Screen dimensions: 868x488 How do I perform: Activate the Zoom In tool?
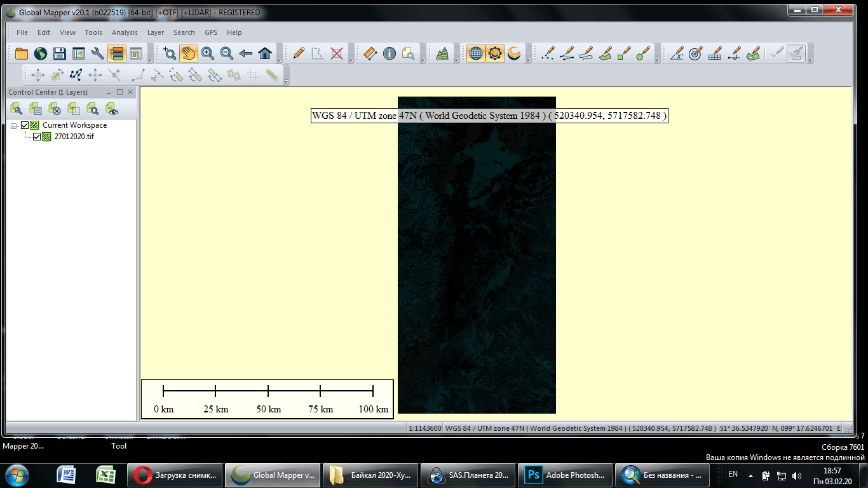click(208, 53)
